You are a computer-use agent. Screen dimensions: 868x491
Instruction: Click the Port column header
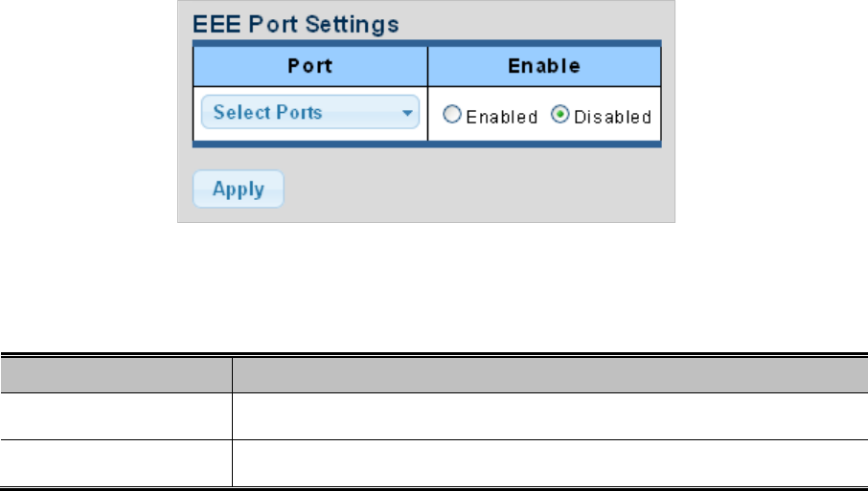[x=309, y=67]
